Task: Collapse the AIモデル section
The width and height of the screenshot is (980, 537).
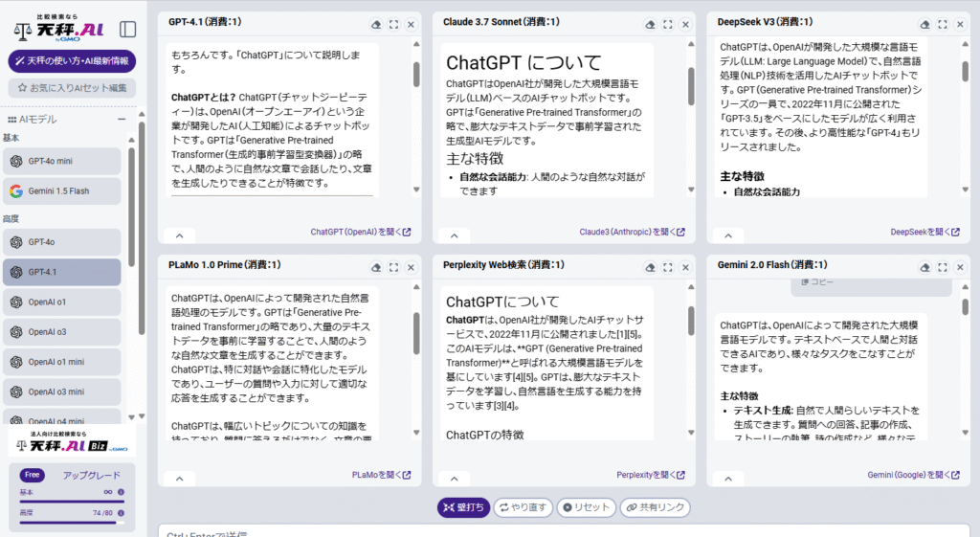Action: (122, 119)
